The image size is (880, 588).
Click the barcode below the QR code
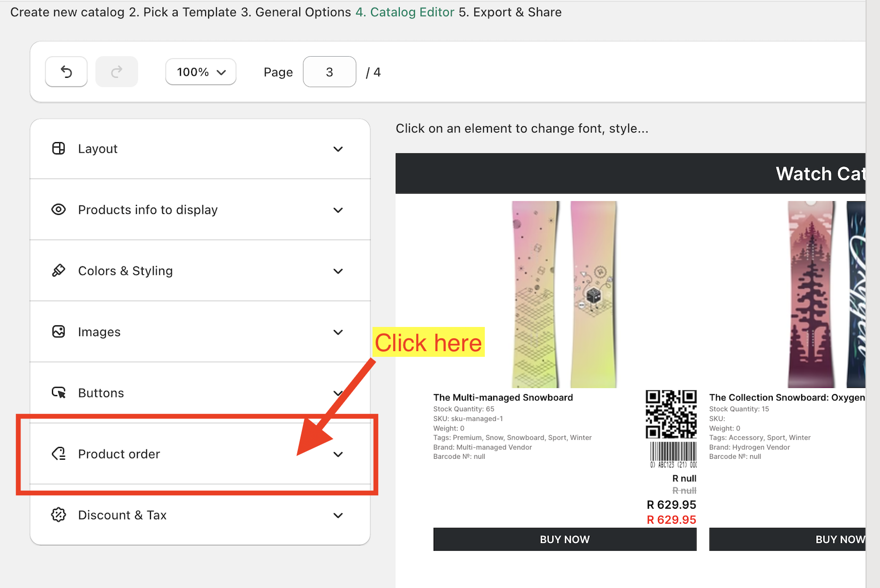tap(673, 455)
